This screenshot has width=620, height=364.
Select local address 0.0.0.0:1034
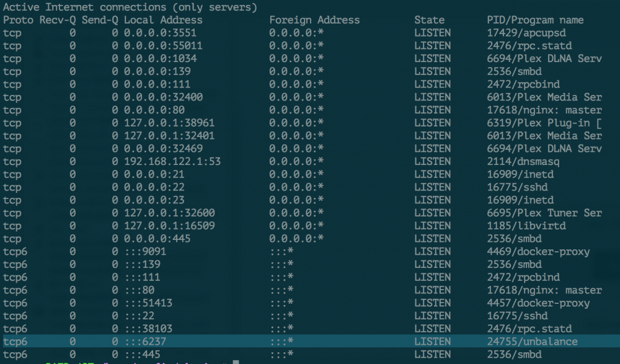pos(160,58)
